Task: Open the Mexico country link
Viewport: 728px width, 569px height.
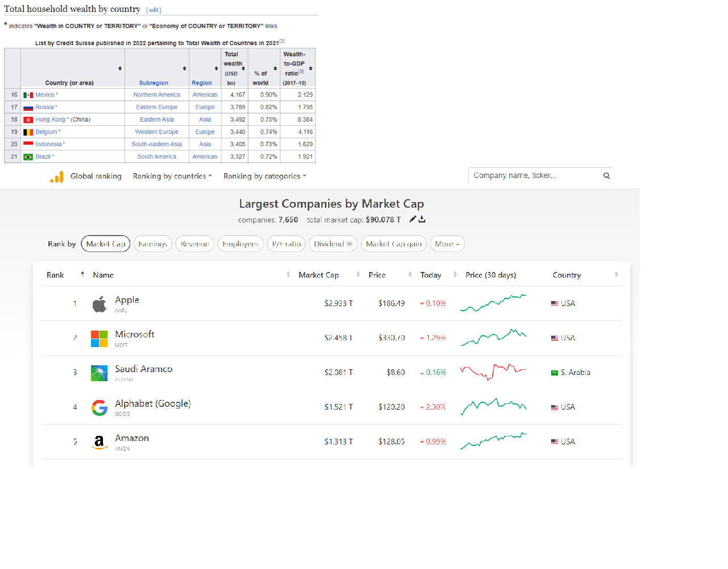Action: [45, 95]
